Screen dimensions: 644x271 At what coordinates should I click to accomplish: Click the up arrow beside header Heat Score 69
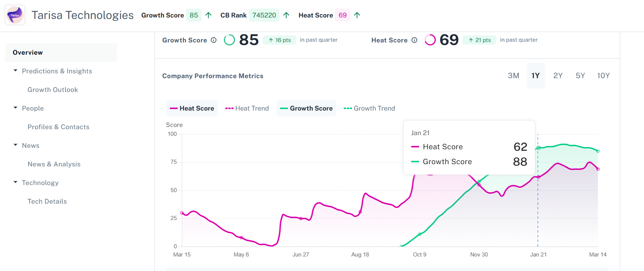357,15
